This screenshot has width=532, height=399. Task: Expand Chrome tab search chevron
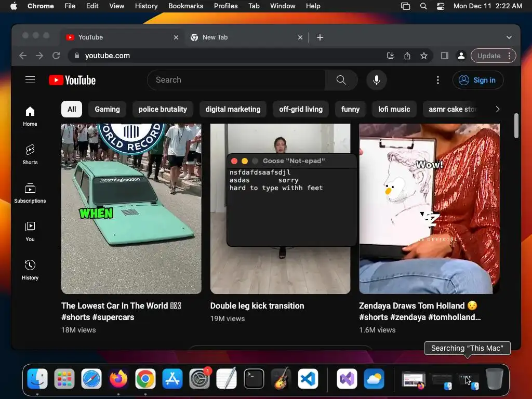coord(509,37)
